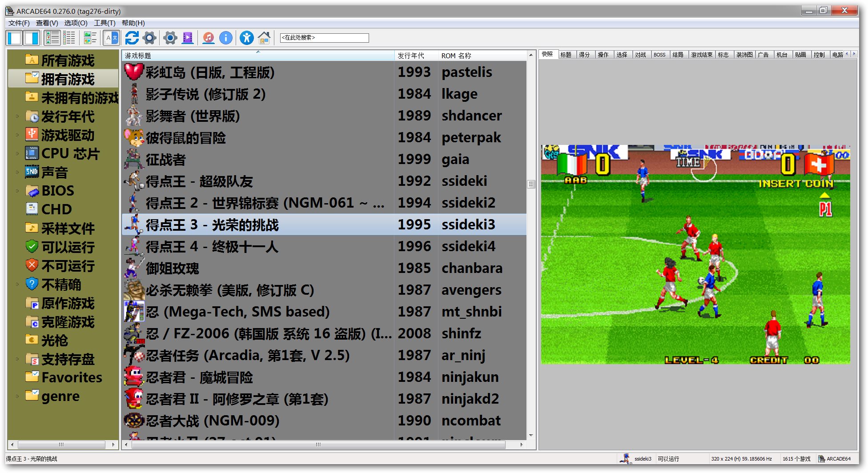This screenshot has width=868, height=473.
Task: Switch to small icon details view
Action: point(69,38)
